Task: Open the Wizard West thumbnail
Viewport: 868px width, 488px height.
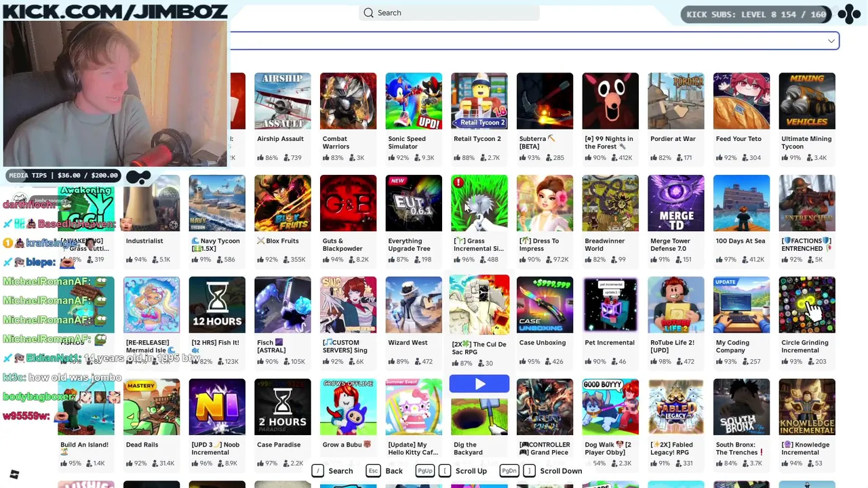Action: (414, 305)
